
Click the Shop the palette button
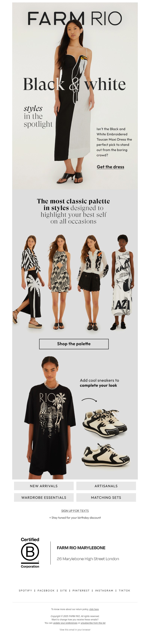point(74,344)
